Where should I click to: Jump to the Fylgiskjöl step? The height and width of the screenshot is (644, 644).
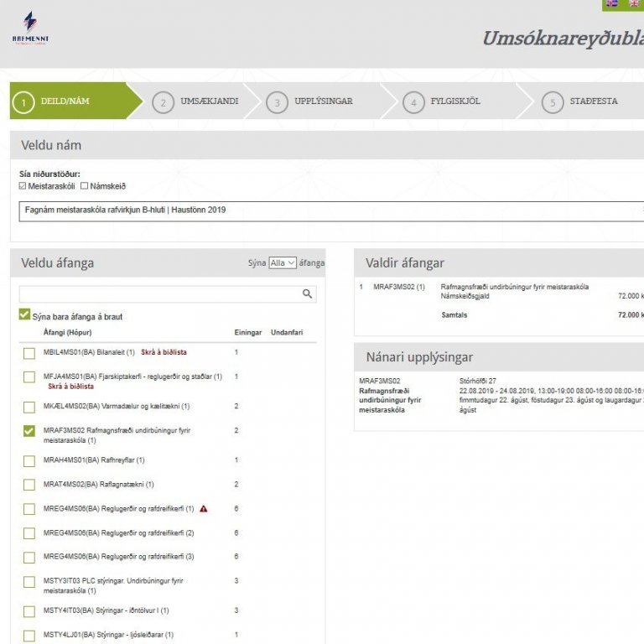point(444,101)
